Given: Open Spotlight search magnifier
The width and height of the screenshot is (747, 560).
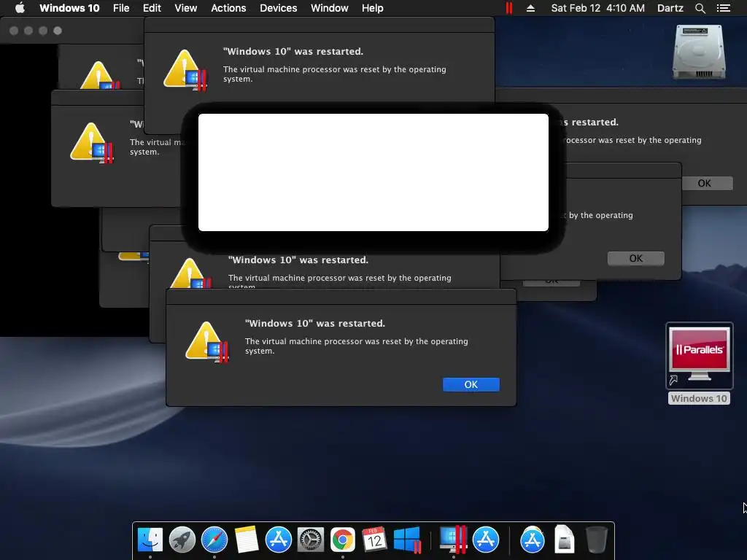Looking at the screenshot, I should click(x=700, y=8).
